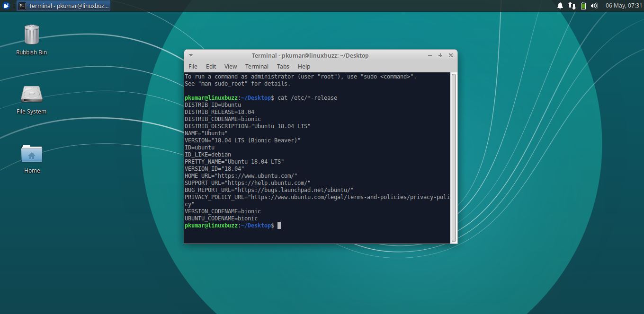
Task: Click the cat /etc/*-release command text
Action: (x=307, y=98)
